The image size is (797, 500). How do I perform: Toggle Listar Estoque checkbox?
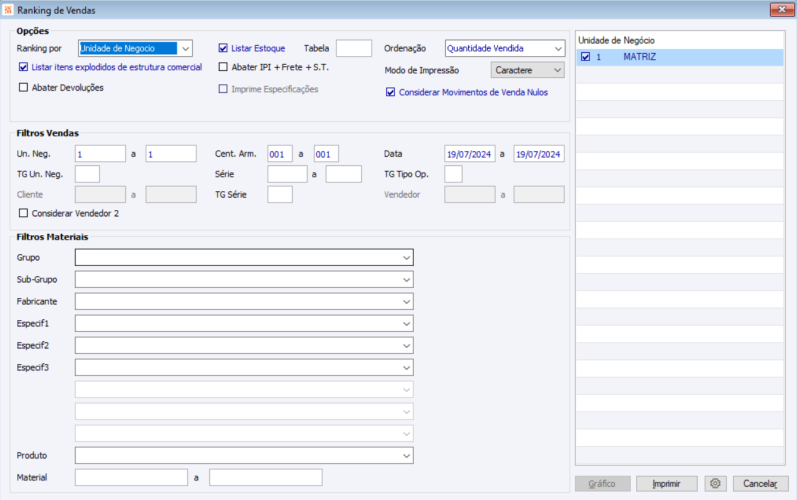click(223, 48)
